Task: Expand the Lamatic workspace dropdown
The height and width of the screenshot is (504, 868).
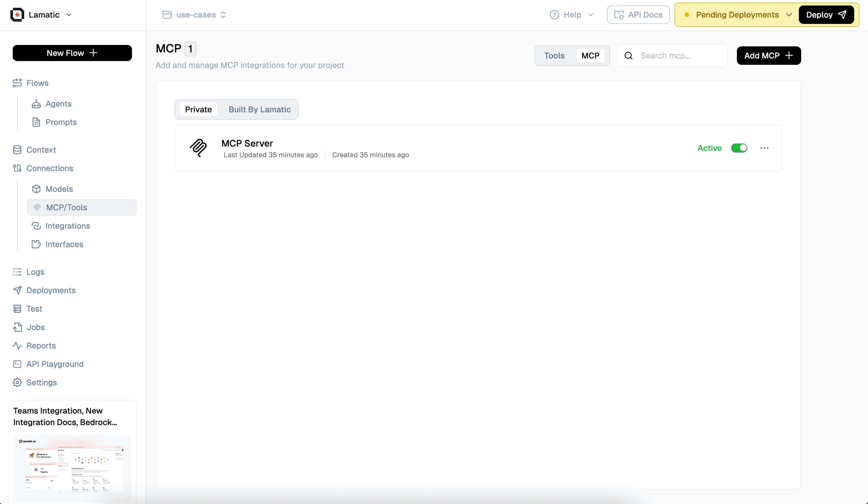Action: click(69, 15)
